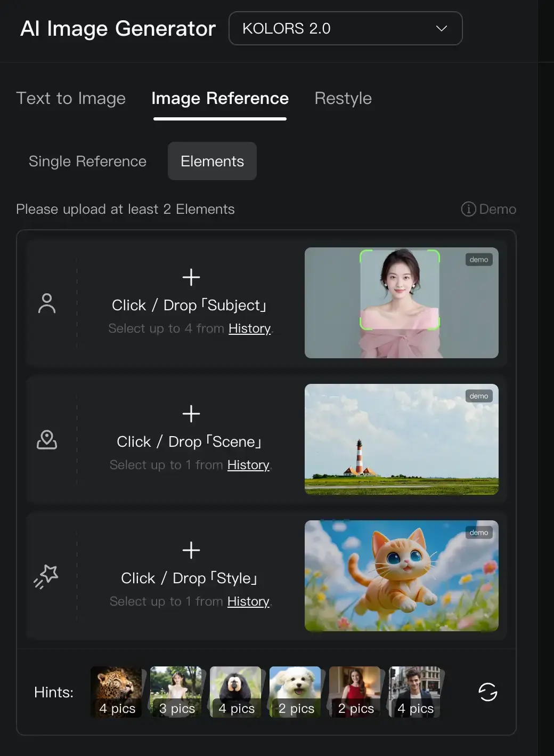Pick the white puppy 2 pics hint
The height and width of the screenshot is (756, 554).
(x=296, y=692)
